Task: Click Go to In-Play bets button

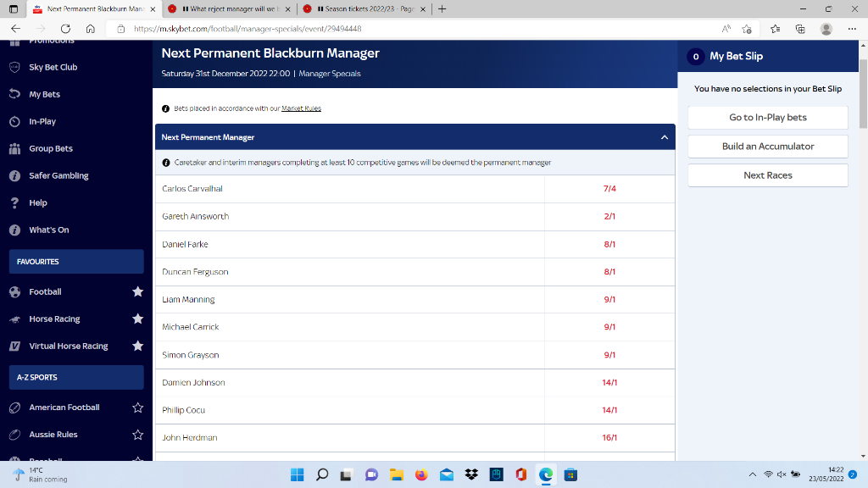Action: pyautogui.click(x=768, y=117)
